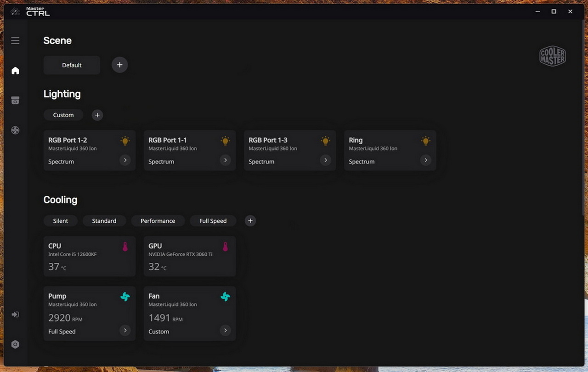Toggle the Ring light bulb
The width and height of the screenshot is (588, 372).
(x=425, y=141)
